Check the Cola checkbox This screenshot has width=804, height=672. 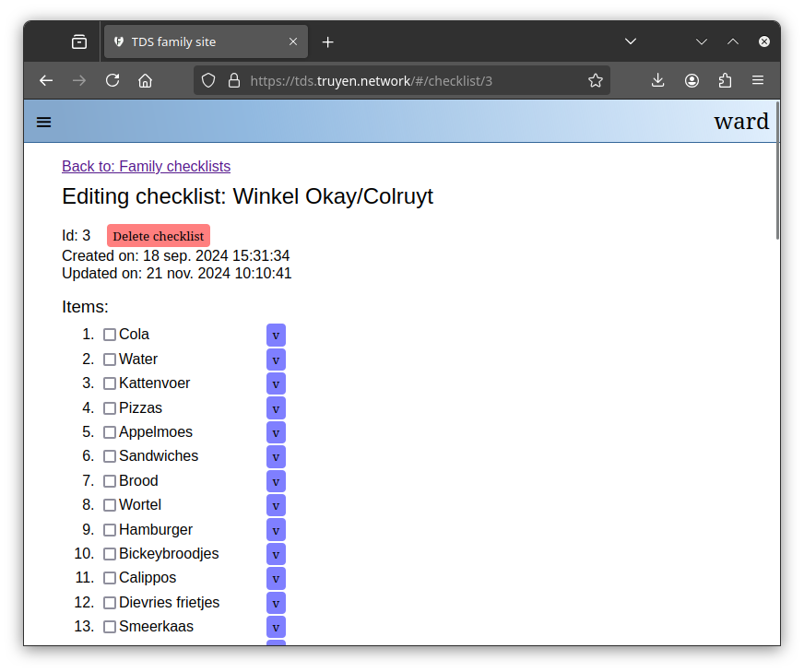coord(110,335)
